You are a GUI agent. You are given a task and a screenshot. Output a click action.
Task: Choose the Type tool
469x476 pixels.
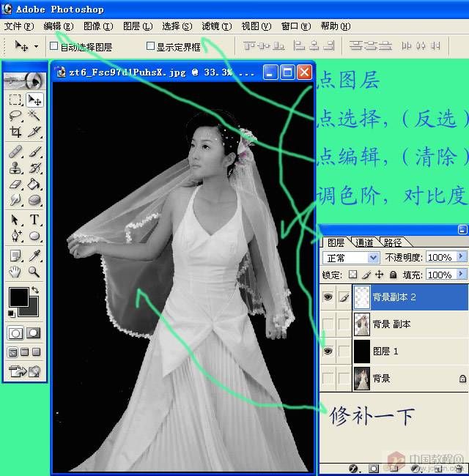click(34, 220)
